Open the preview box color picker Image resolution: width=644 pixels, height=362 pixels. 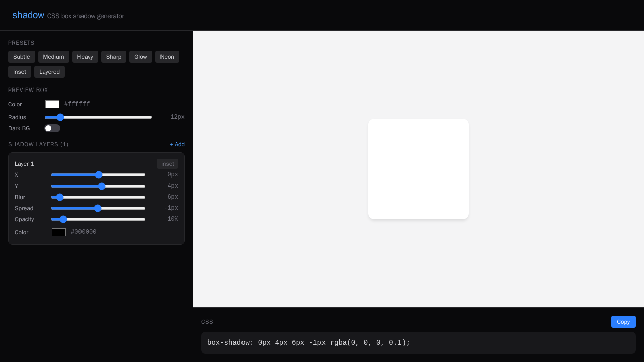click(x=52, y=104)
